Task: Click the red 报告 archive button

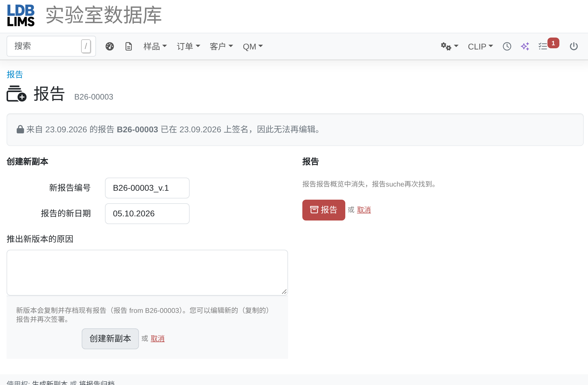Action: pyautogui.click(x=324, y=210)
